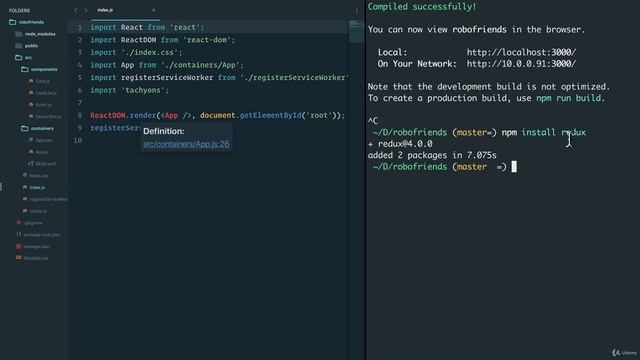
Task: Click 'Compiled successfully!' in the terminal
Action: click(x=422, y=7)
